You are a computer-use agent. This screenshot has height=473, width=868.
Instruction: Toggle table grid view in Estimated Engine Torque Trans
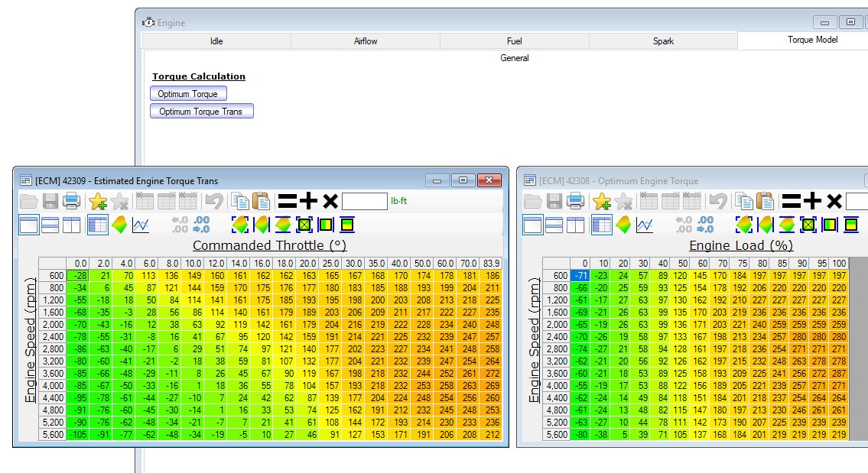point(97,225)
